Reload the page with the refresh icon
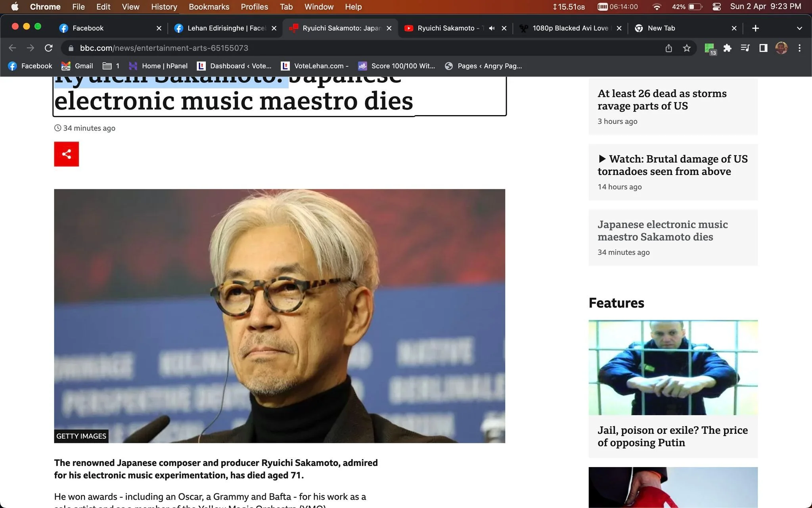The width and height of the screenshot is (812, 508). coord(48,48)
